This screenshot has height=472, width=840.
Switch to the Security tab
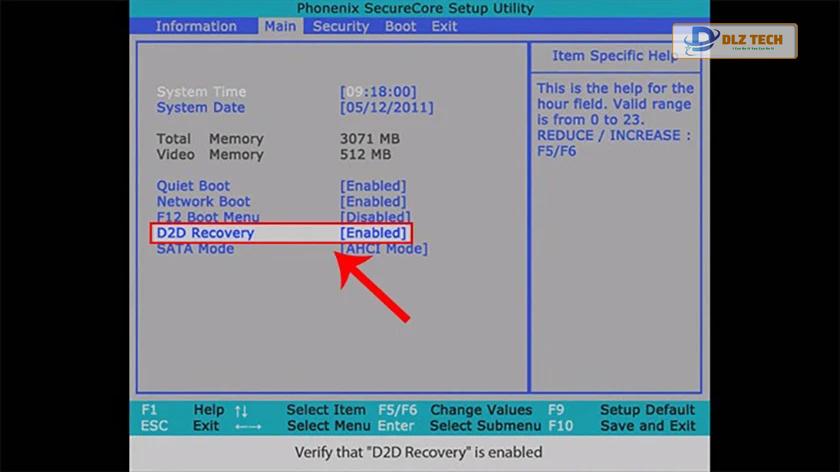(x=341, y=26)
